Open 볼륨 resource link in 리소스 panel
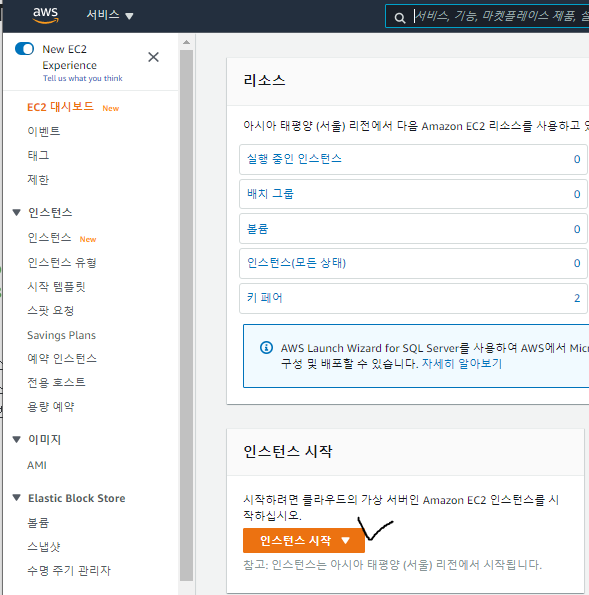Screen dimensions: 589x595 point(258,228)
